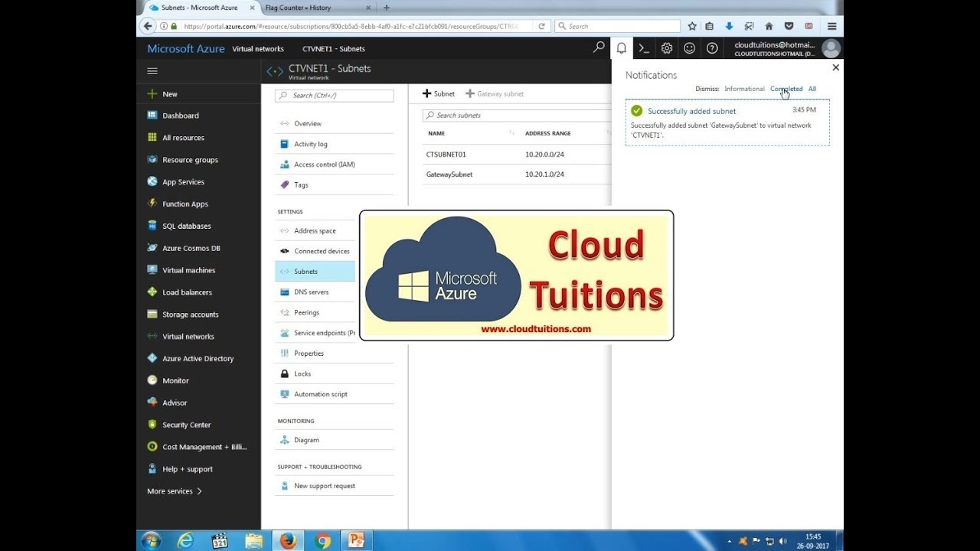980x551 pixels.
Task: Open the notifications bell icon
Action: point(622,48)
